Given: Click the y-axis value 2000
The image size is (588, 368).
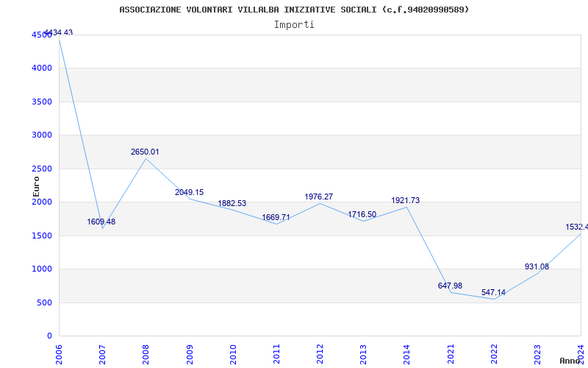Looking at the screenshot, I should [x=42, y=202].
